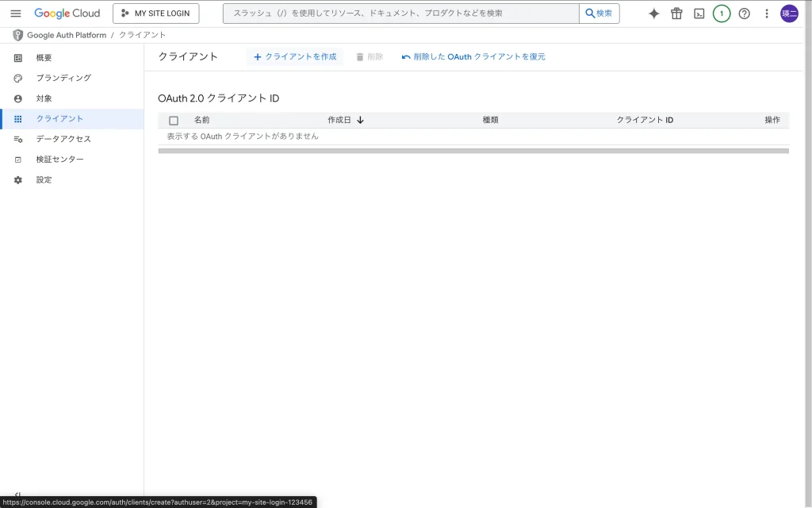Collapse the left sidebar panel

click(17, 495)
